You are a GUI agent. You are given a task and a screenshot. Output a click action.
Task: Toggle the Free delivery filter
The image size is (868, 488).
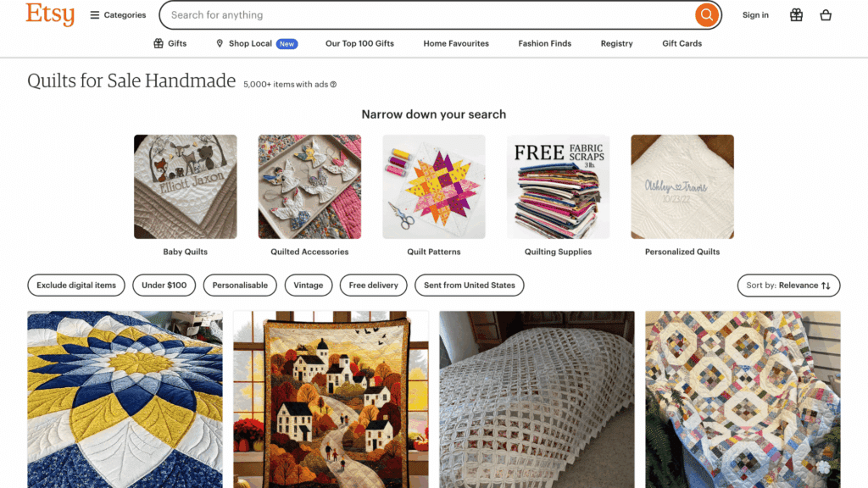pyautogui.click(x=373, y=286)
